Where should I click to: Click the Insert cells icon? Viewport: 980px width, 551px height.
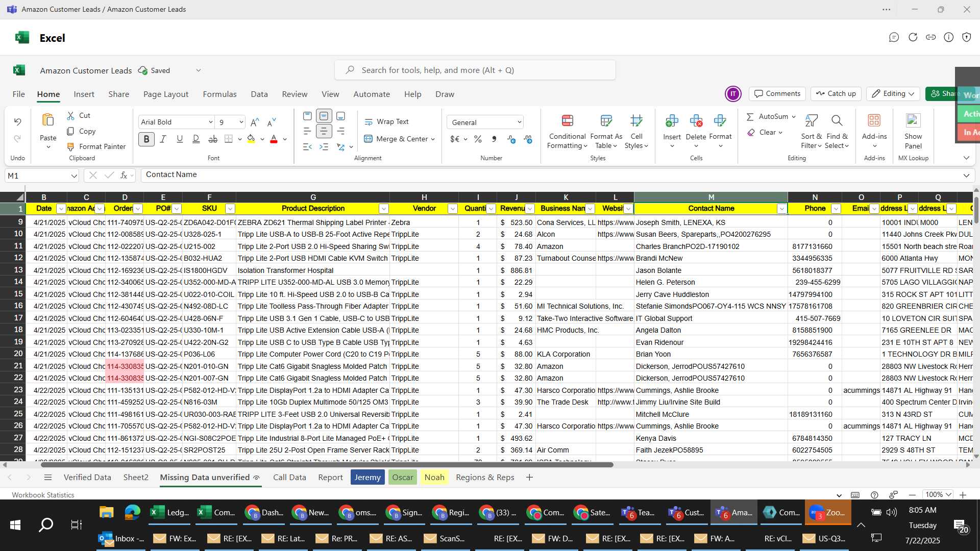tap(672, 121)
